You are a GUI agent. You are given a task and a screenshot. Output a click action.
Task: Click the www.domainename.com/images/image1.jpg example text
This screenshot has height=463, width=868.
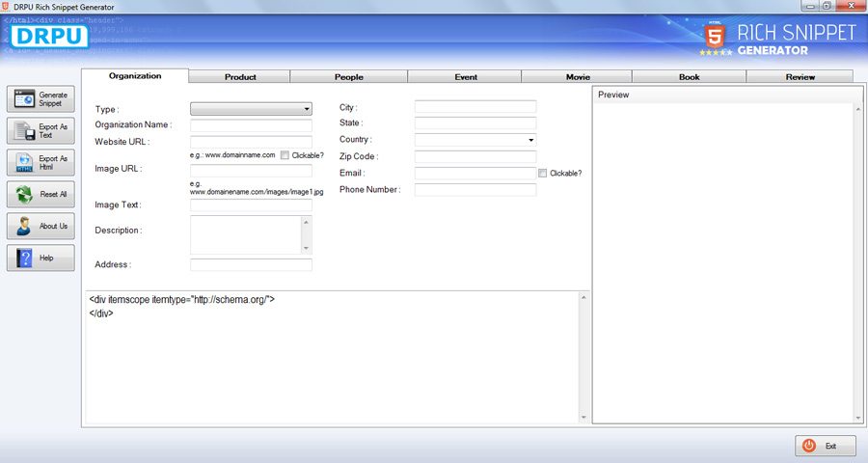pyautogui.click(x=257, y=192)
